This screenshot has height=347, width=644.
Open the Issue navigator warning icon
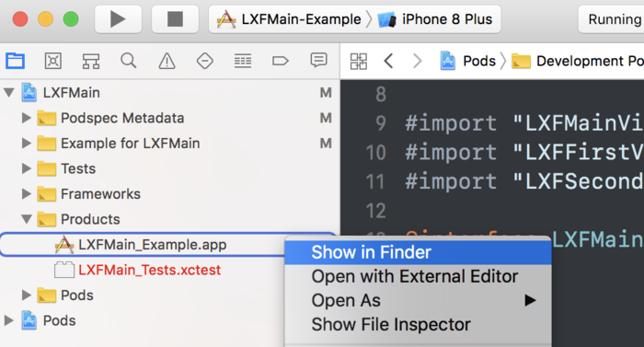(167, 62)
